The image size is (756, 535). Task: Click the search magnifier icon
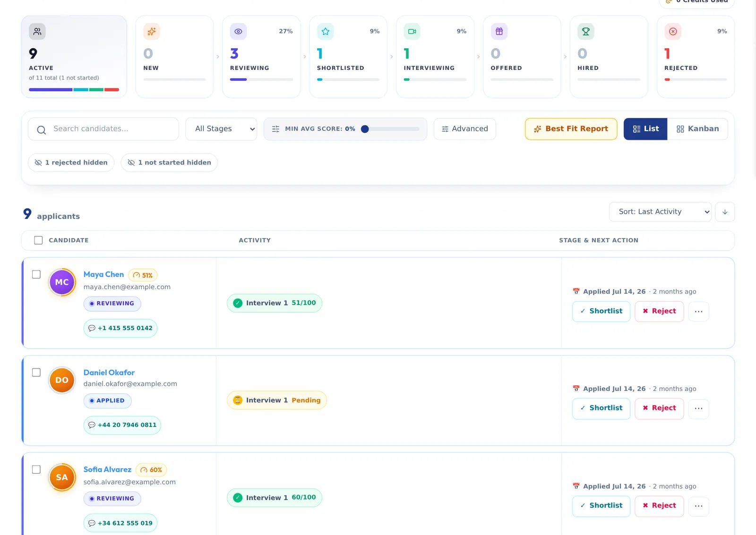[42, 130]
